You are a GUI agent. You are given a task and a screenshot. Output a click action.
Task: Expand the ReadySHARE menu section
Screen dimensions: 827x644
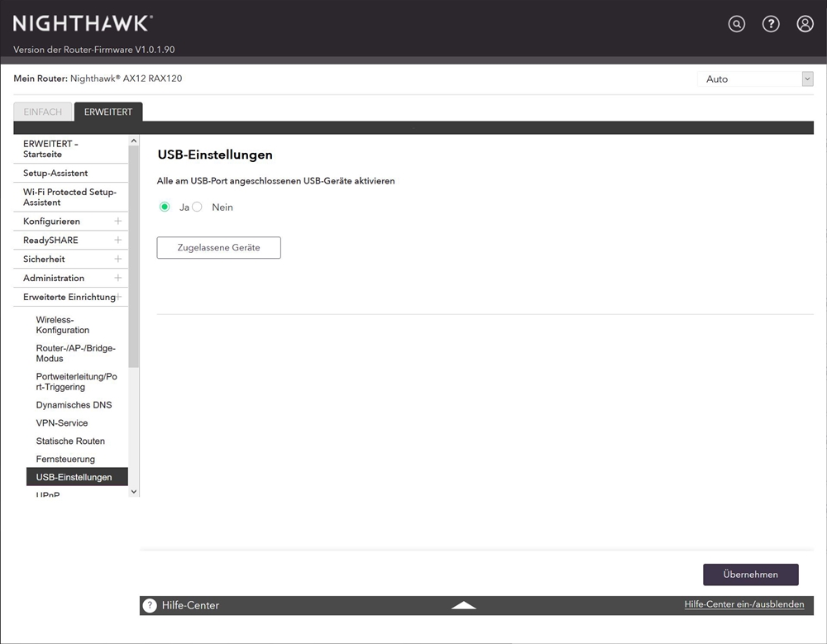pos(117,241)
